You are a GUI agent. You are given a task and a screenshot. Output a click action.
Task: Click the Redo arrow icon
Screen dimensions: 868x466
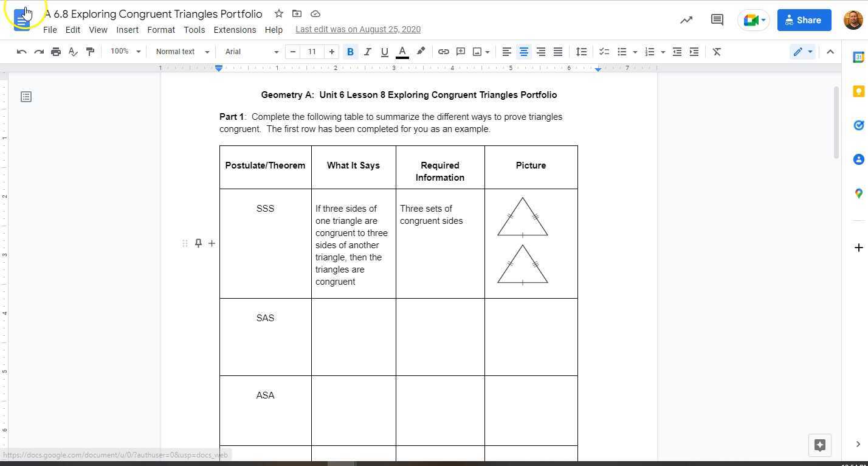pos(39,52)
